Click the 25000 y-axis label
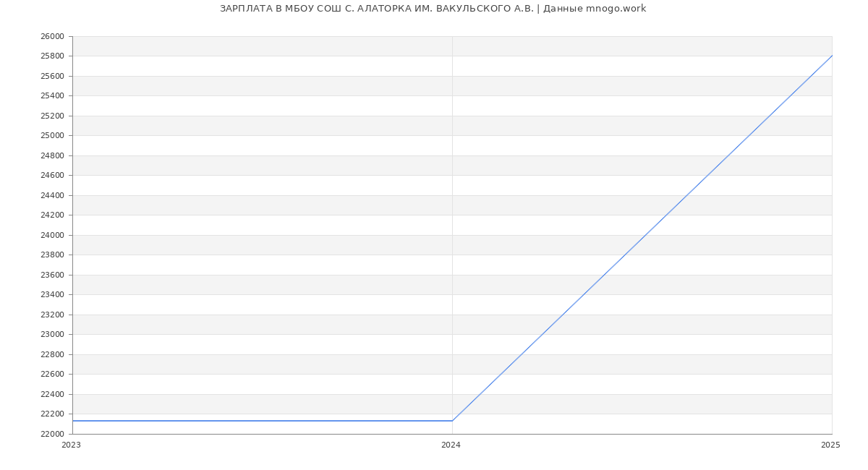 pyautogui.click(x=52, y=135)
